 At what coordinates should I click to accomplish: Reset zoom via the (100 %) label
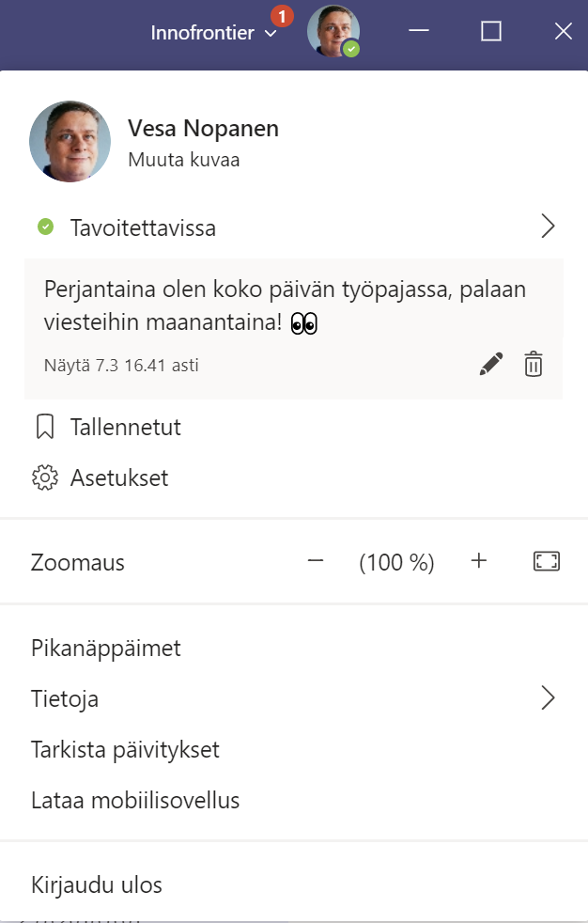[x=396, y=563]
